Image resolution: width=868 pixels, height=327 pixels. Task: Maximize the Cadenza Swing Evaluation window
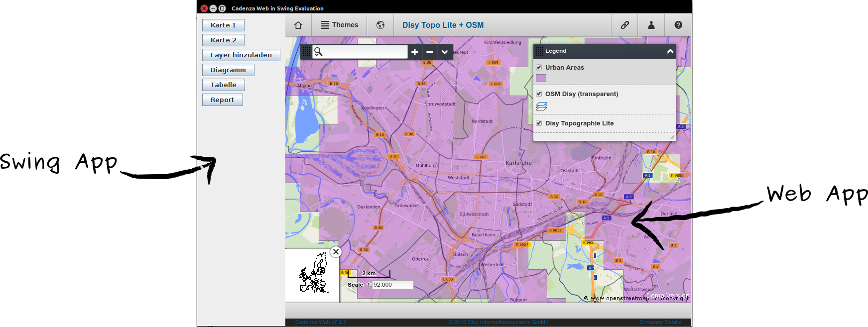click(222, 8)
